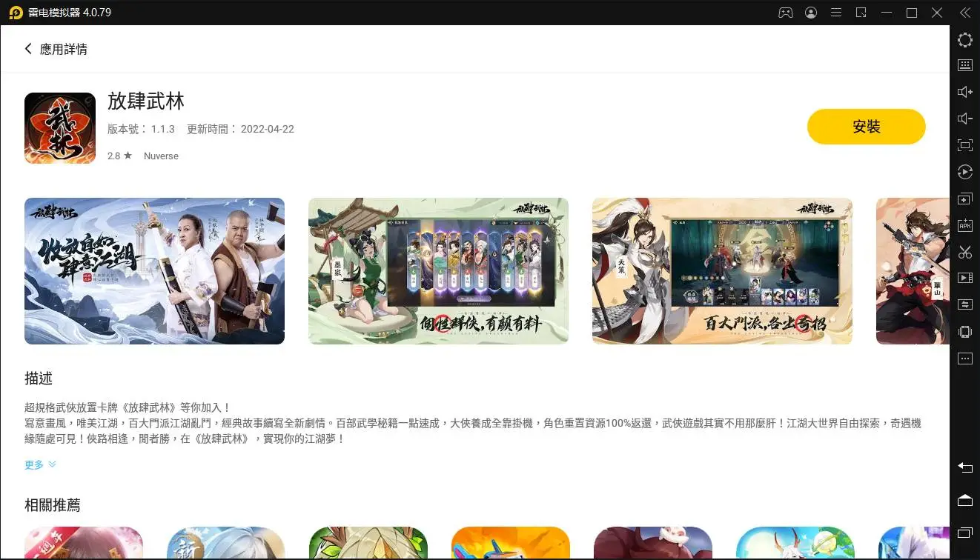The height and width of the screenshot is (560, 980).
Task: Open recommended app with antlered character
Action: (x=795, y=543)
